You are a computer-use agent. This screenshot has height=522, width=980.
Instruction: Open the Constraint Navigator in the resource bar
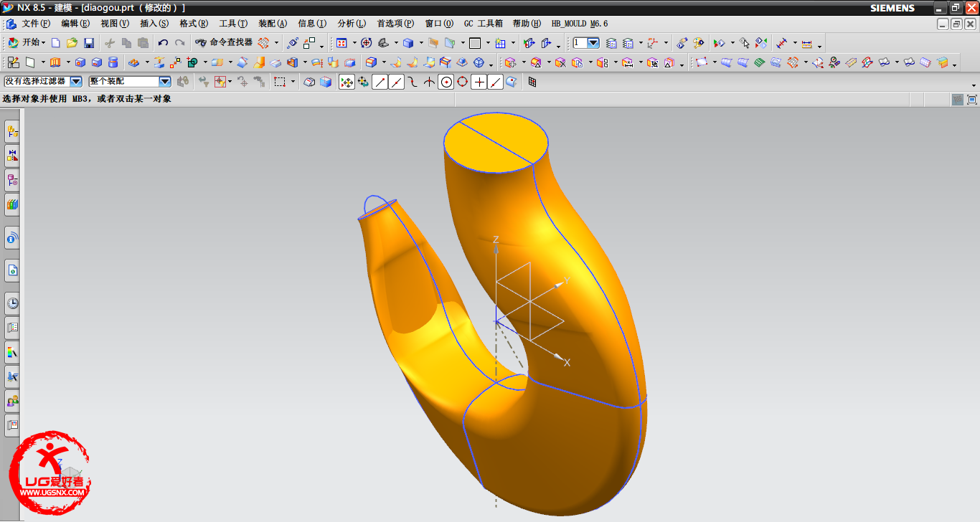12,155
